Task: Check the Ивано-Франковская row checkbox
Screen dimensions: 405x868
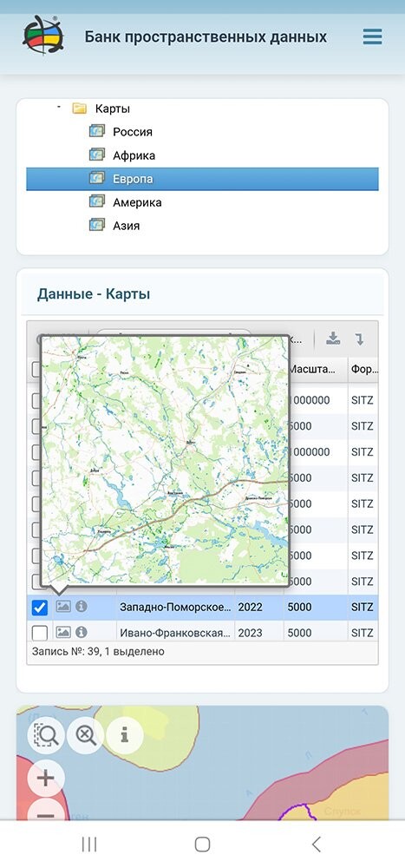Action: click(x=39, y=632)
